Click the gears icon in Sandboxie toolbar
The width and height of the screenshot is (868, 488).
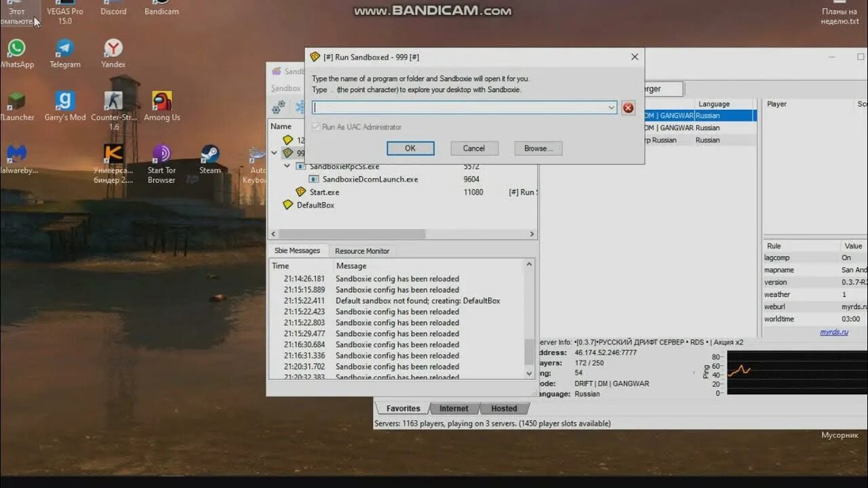coord(278,107)
